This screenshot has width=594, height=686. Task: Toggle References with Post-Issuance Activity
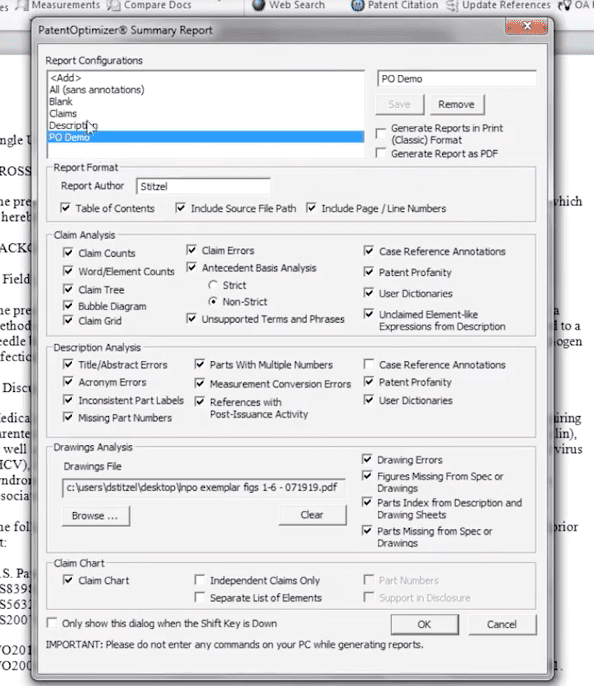point(200,401)
